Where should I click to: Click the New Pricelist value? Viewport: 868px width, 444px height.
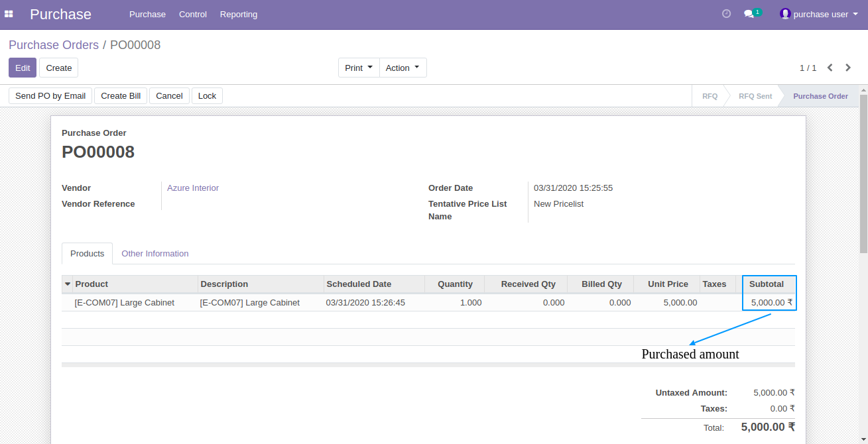[558, 204]
